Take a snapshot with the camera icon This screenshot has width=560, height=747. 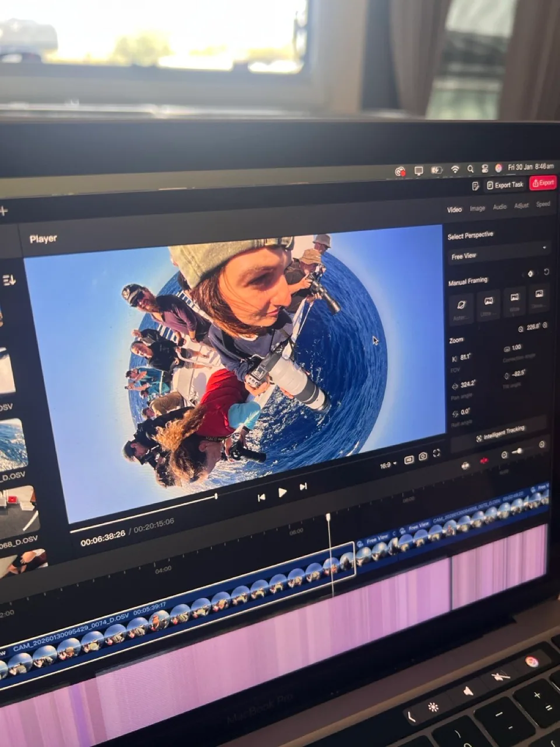click(x=422, y=456)
